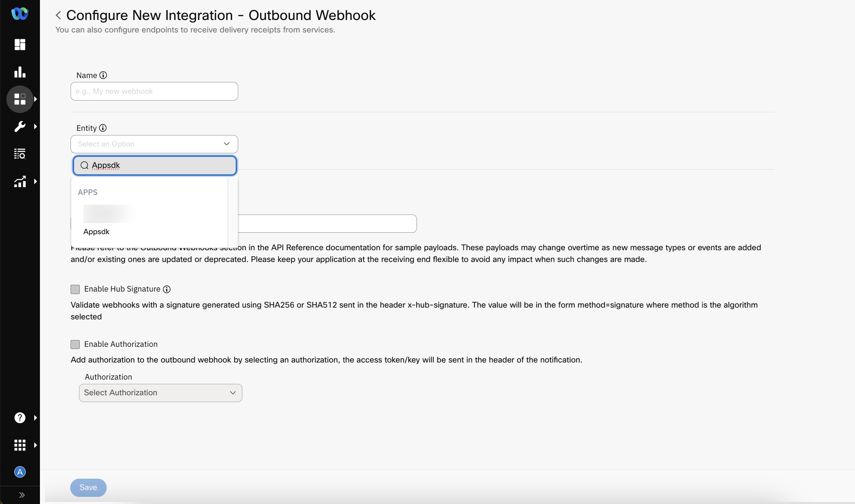Open the growth analytics chart icon

pyautogui.click(x=20, y=181)
